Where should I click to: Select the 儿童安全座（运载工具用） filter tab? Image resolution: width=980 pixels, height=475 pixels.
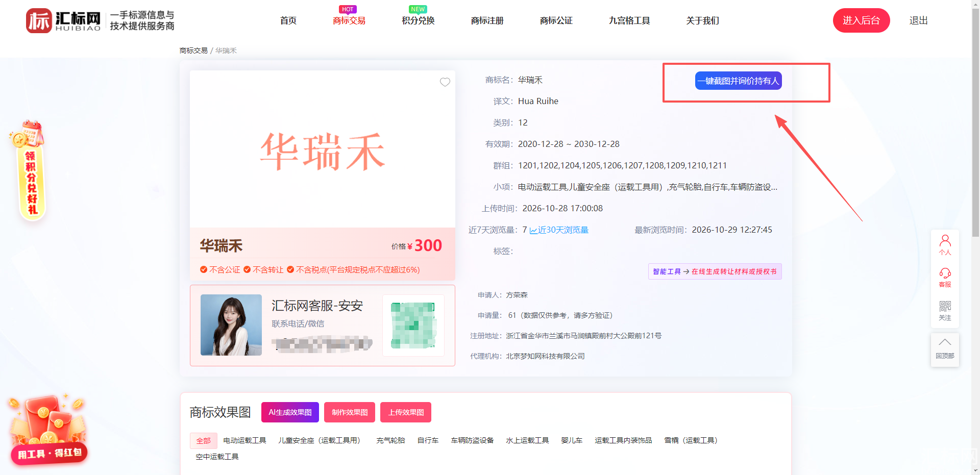point(322,440)
